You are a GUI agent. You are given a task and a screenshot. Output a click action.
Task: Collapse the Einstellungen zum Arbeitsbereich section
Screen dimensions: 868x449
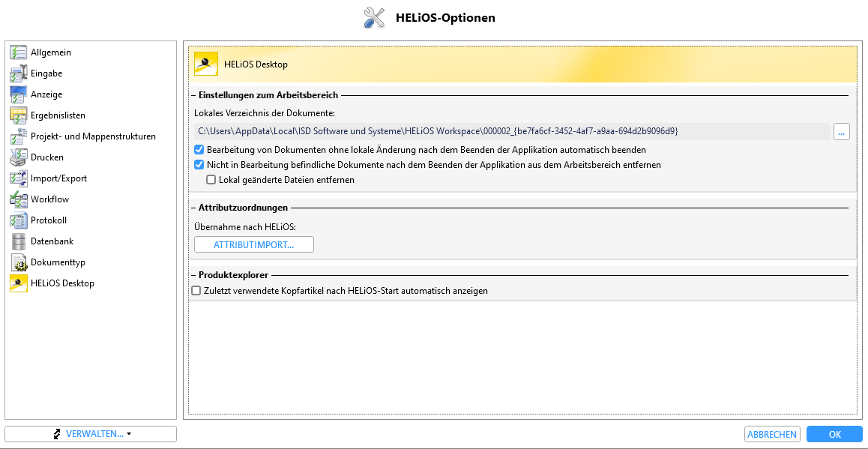click(193, 96)
